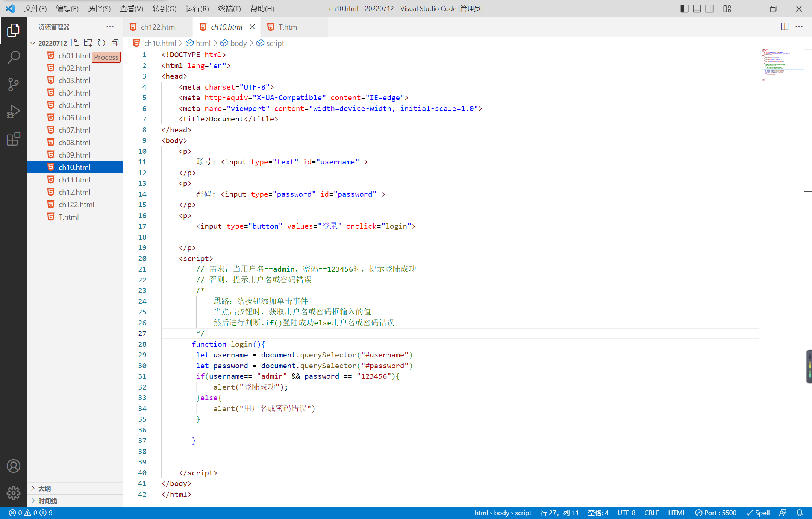812x519 pixels.
Task: Switch to the T.html editor tab
Action: pos(288,27)
